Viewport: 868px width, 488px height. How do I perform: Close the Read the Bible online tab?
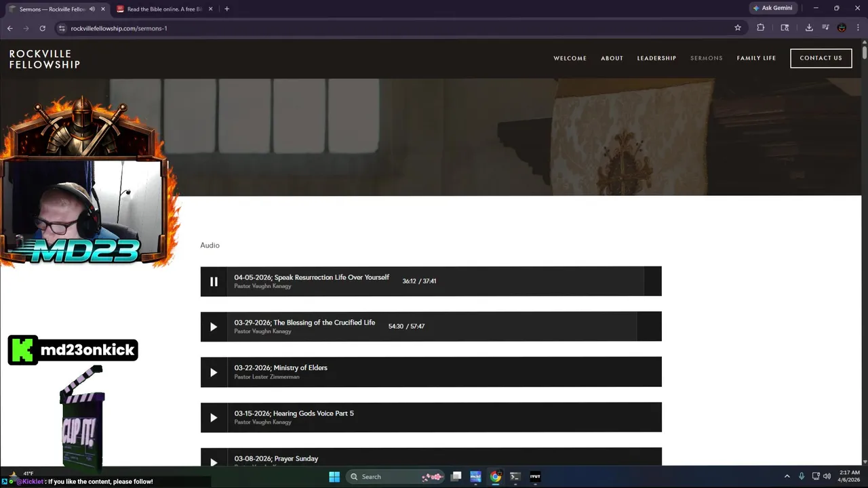[210, 9]
